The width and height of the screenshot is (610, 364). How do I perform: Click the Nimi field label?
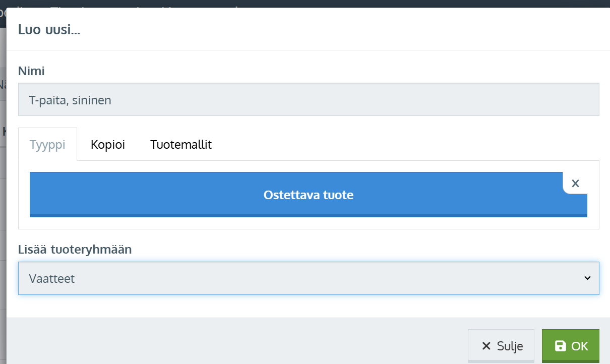(31, 72)
